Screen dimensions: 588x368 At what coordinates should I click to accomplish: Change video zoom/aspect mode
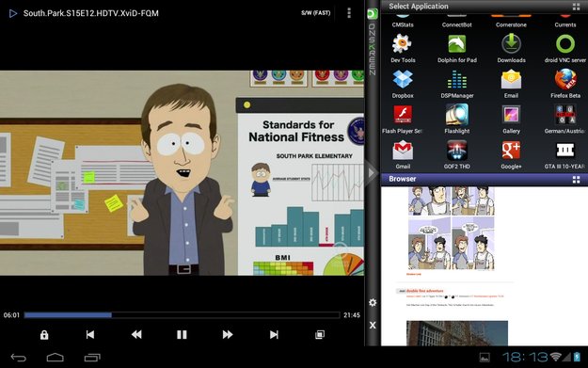[x=320, y=335]
